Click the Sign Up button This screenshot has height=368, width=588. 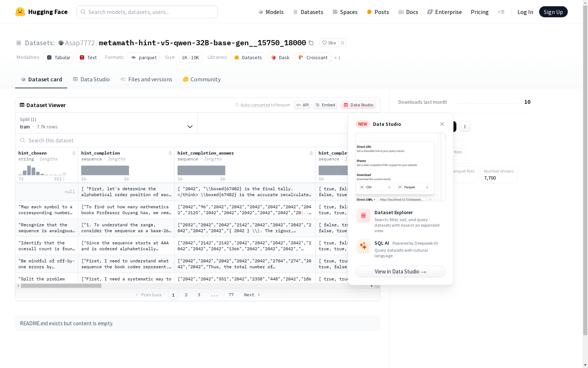pos(553,12)
